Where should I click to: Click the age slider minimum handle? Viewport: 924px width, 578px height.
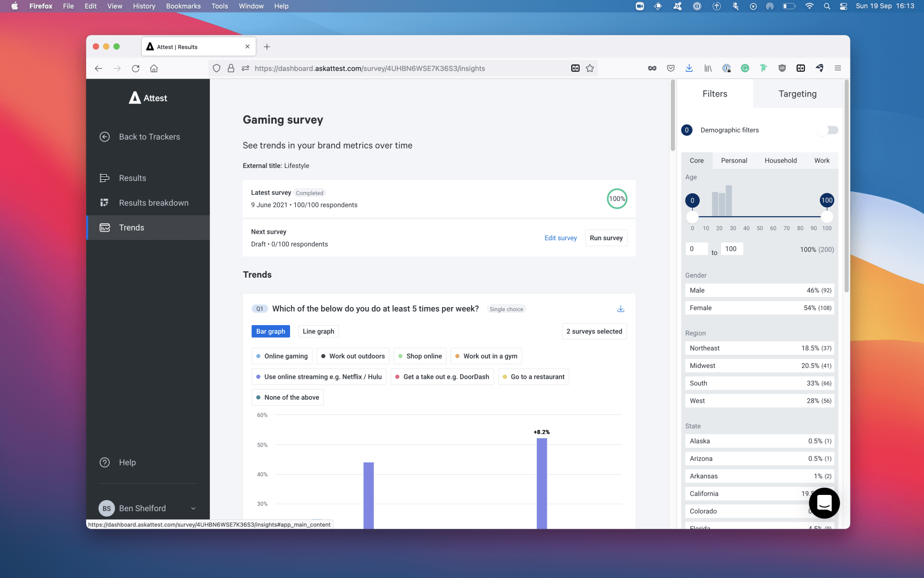[692, 217]
